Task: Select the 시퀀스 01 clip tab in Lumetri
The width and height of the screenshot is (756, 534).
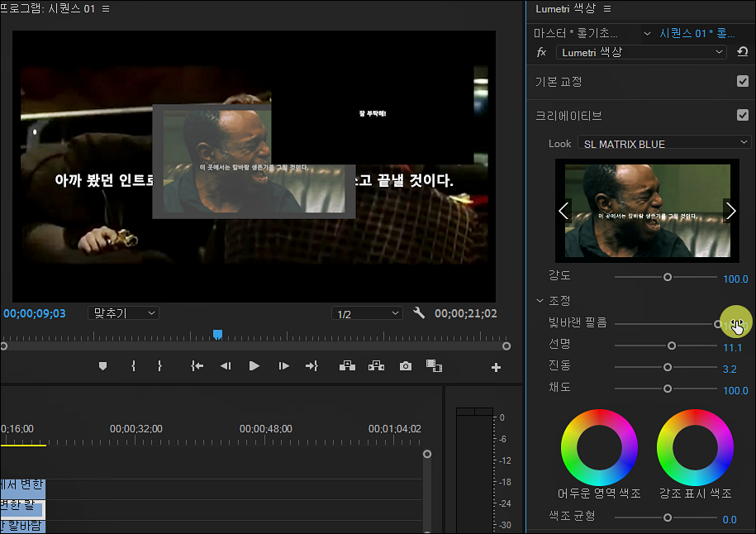Action: [x=697, y=33]
